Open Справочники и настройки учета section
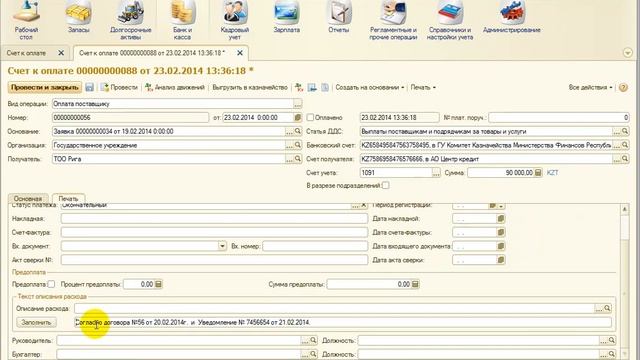Viewport: 640px width, 360px height. point(450,20)
